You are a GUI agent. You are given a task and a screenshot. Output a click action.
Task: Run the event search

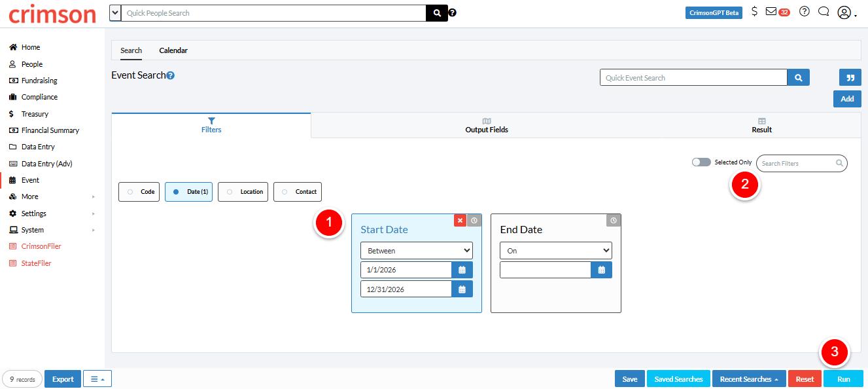(844, 379)
